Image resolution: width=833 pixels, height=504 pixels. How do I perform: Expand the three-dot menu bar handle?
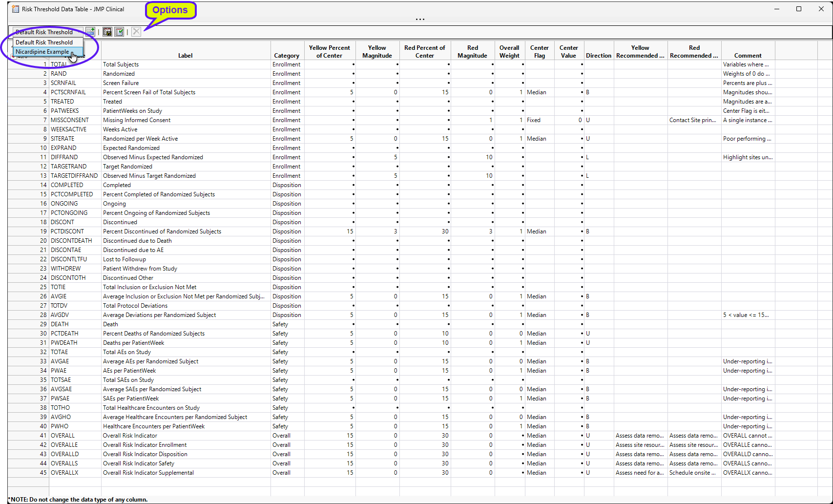(420, 20)
